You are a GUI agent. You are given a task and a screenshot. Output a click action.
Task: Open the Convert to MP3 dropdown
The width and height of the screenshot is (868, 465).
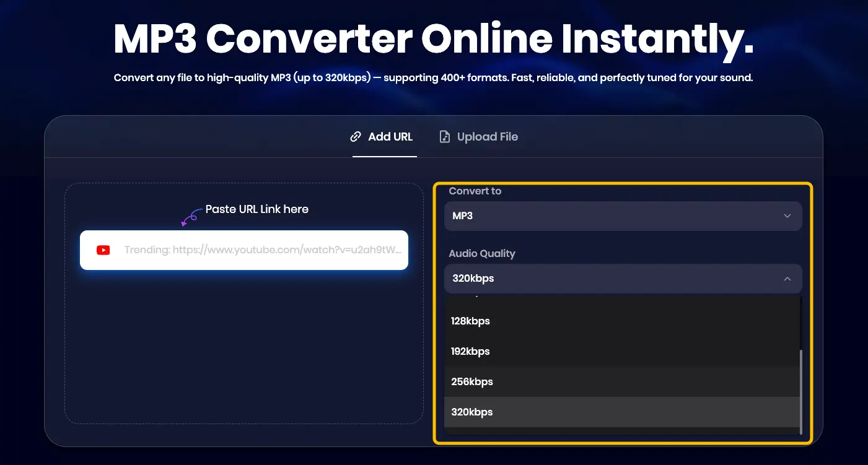point(622,216)
